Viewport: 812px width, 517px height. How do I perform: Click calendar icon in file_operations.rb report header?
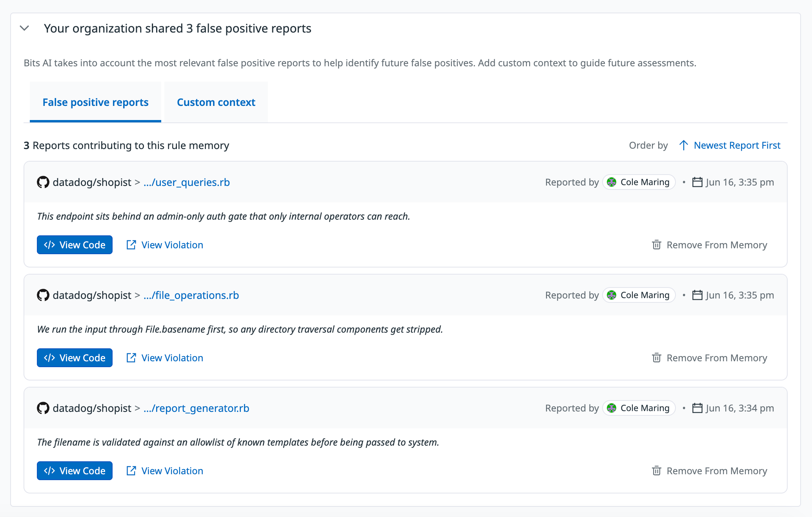(x=697, y=295)
